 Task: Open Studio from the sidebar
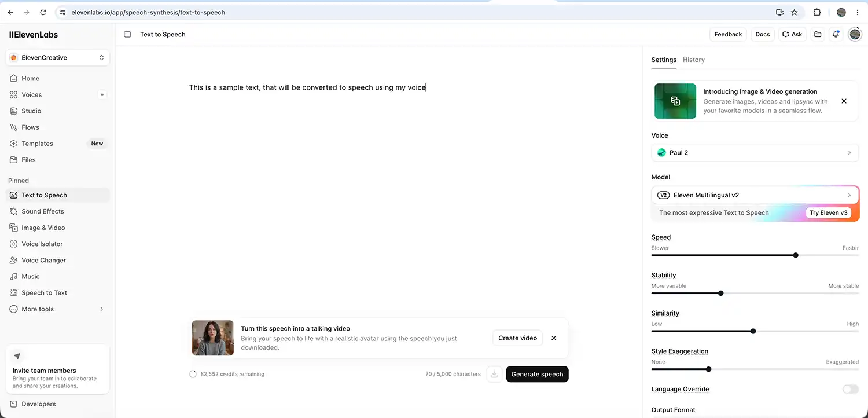57,111
